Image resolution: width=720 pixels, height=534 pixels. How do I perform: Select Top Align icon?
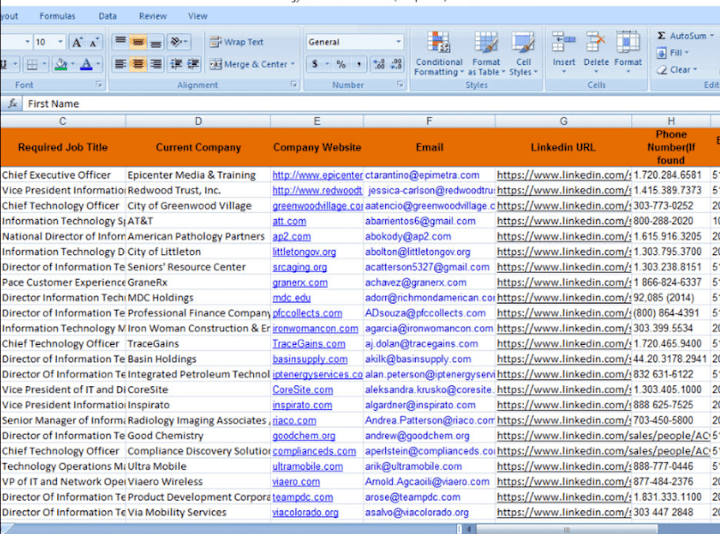(x=120, y=42)
